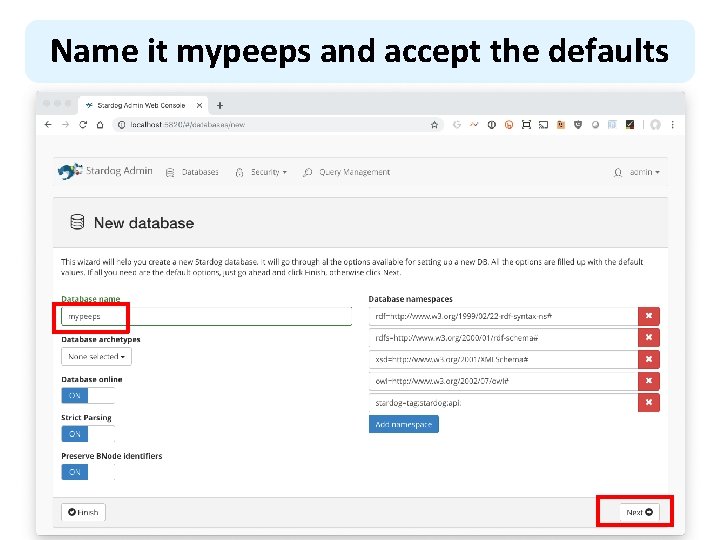This screenshot has width=720, height=540.
Task: Go to browser home icon
Action: (100, 124)
